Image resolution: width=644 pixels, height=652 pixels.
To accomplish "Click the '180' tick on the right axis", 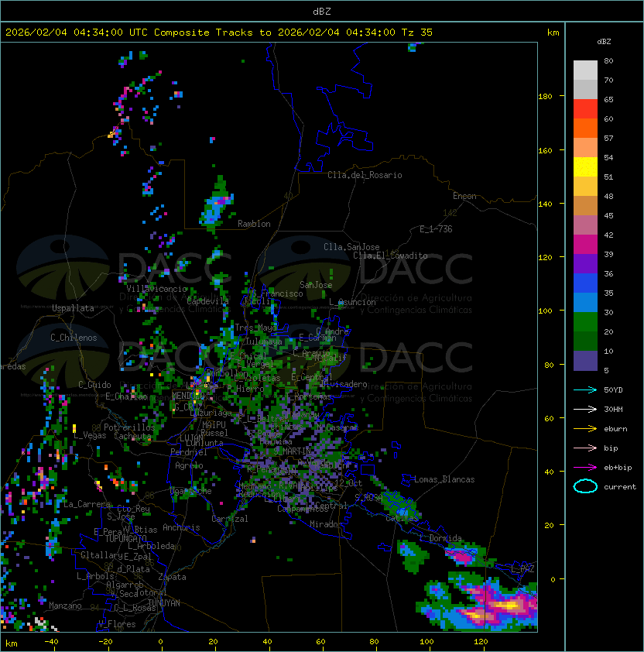I will coord(545,97).
